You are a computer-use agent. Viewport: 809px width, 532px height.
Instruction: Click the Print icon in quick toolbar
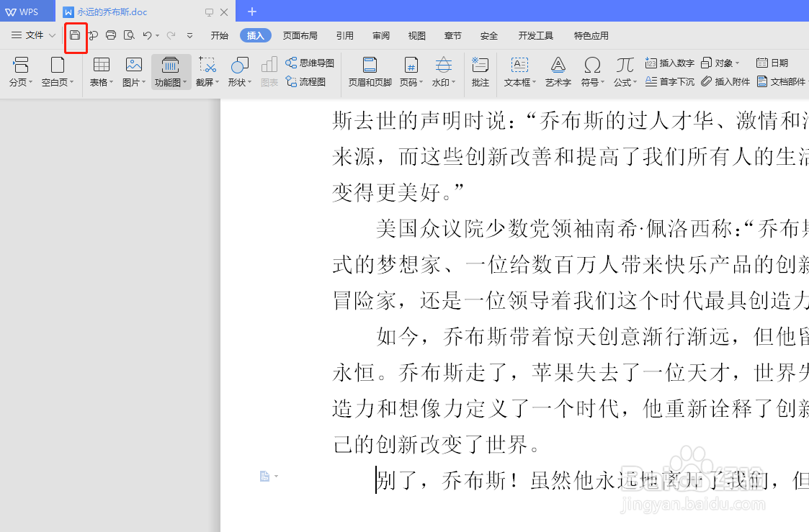111,35
